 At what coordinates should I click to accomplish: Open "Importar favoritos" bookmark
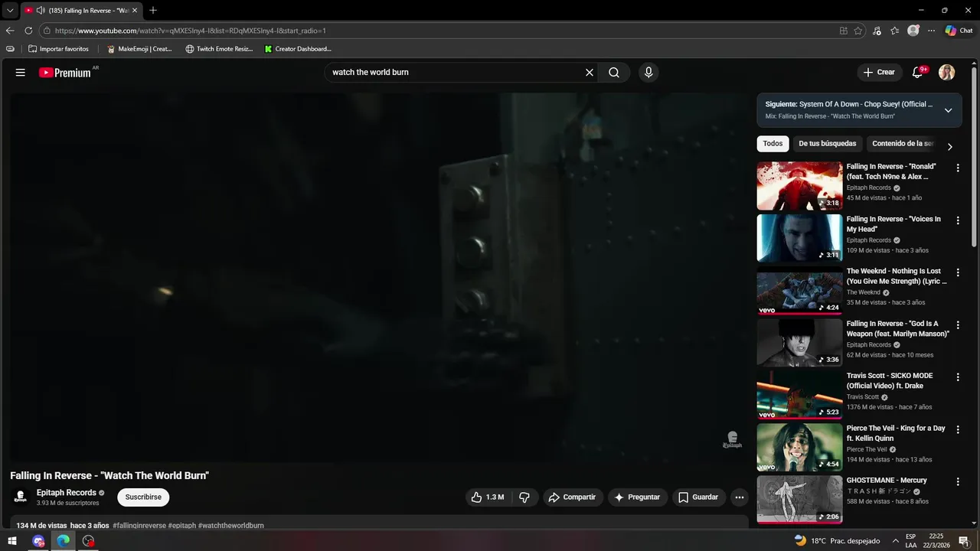pyautogui.click(x=58, y=49)
